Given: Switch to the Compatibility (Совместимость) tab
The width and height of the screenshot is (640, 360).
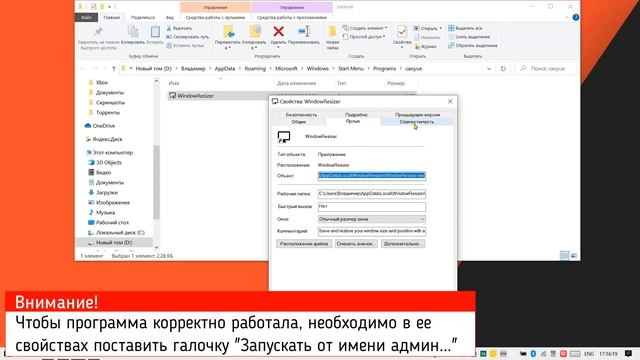Looking at the screenshot, I should (417, 122).
